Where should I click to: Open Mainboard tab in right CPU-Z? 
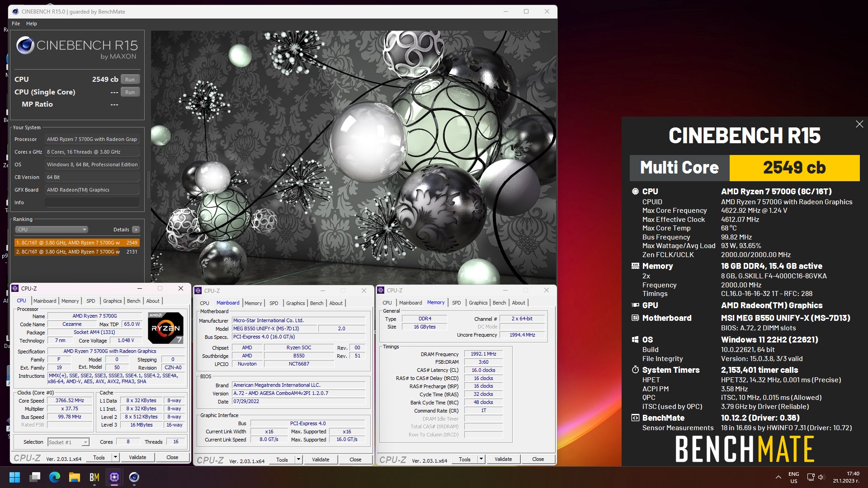pyautogui.click(x=410, y=303)
